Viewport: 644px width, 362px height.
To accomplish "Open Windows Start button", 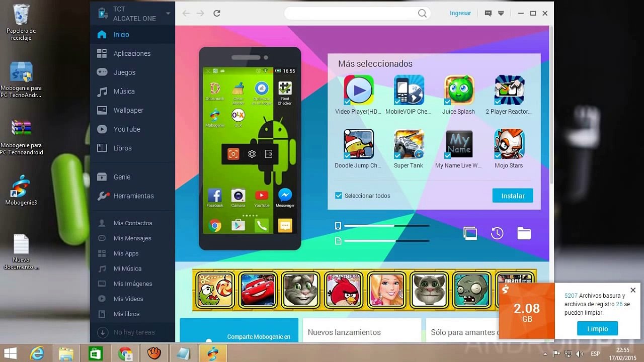I will 10,353.
